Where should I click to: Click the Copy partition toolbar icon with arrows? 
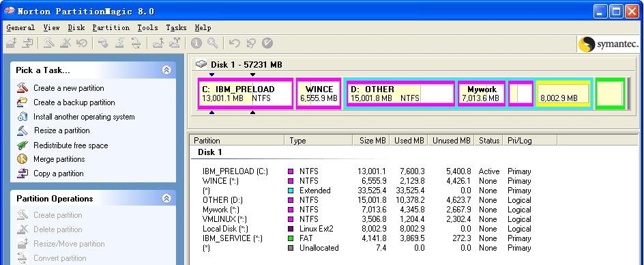pos(27,43)
